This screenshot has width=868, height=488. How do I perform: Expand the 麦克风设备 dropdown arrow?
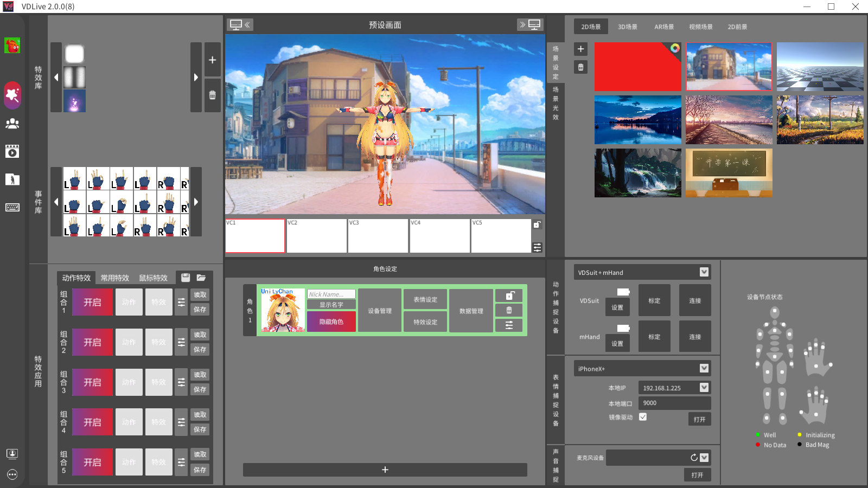click(x=704, y=458)
